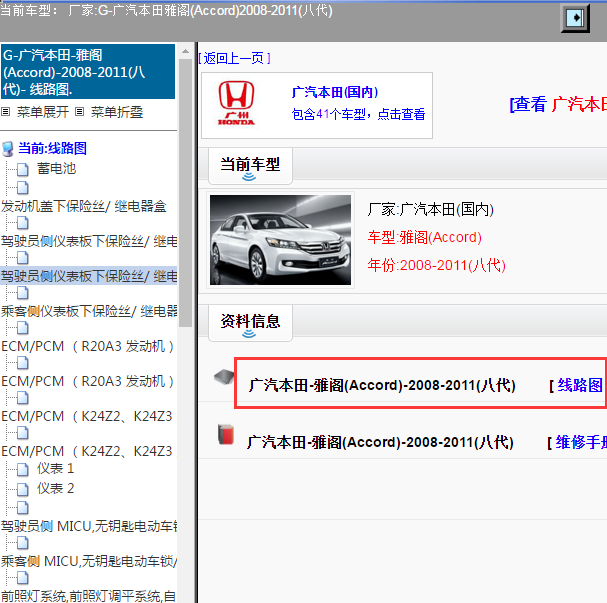This screenshot has width=607, height=603.
Task: Click the 车型:雅阁(Accord) text
Action: click(425, 237)
